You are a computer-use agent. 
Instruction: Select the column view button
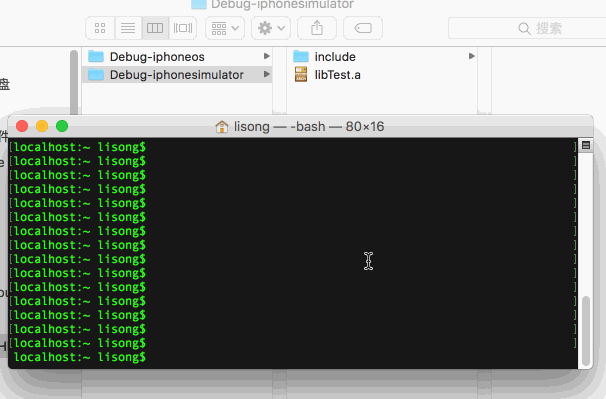point(155,28)
